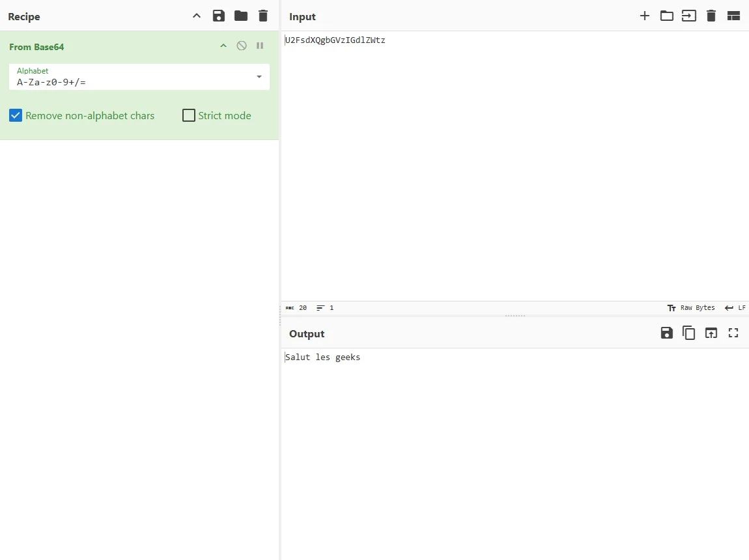The width and height of the screenshot is (749, 560).
Task: Collapse the Recipe panel with chevron
Action: tap(196, 16)
